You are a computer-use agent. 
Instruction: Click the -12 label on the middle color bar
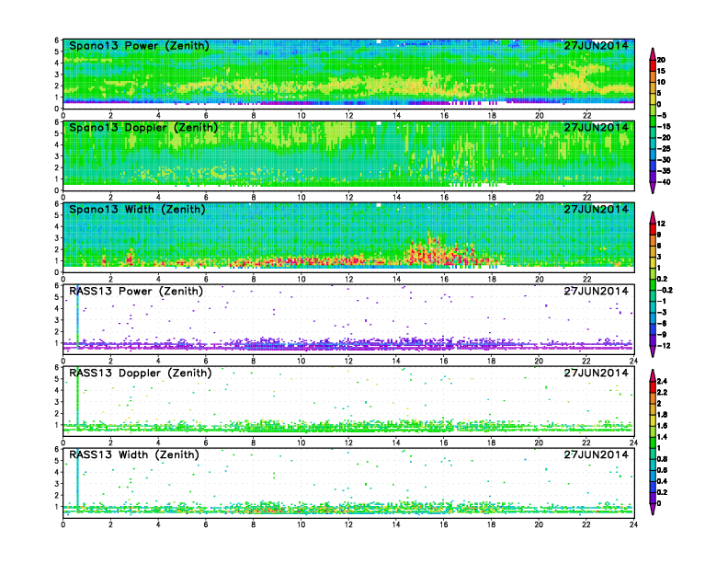665,346
